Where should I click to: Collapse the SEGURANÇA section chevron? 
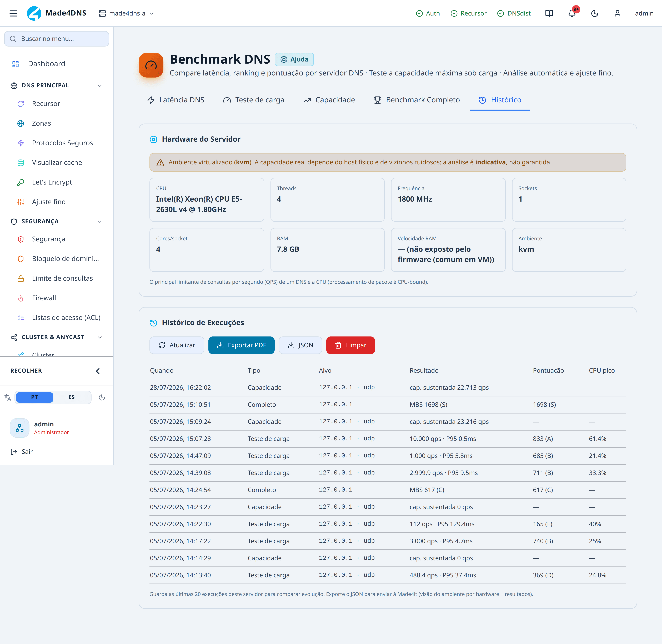tap(100, 222)
